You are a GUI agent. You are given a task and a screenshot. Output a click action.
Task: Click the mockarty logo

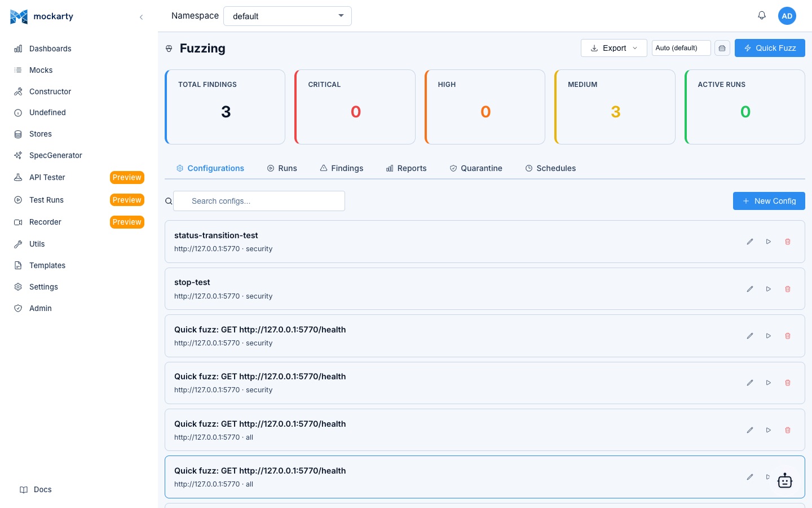point(42,16)
